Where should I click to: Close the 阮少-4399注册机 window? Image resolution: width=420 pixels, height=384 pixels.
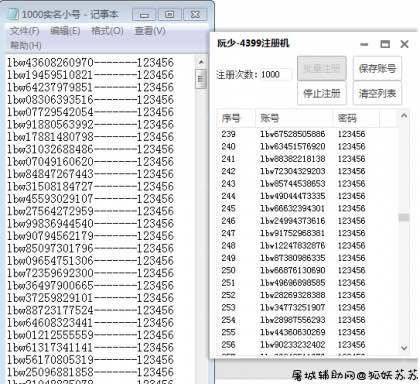[404, 44]
